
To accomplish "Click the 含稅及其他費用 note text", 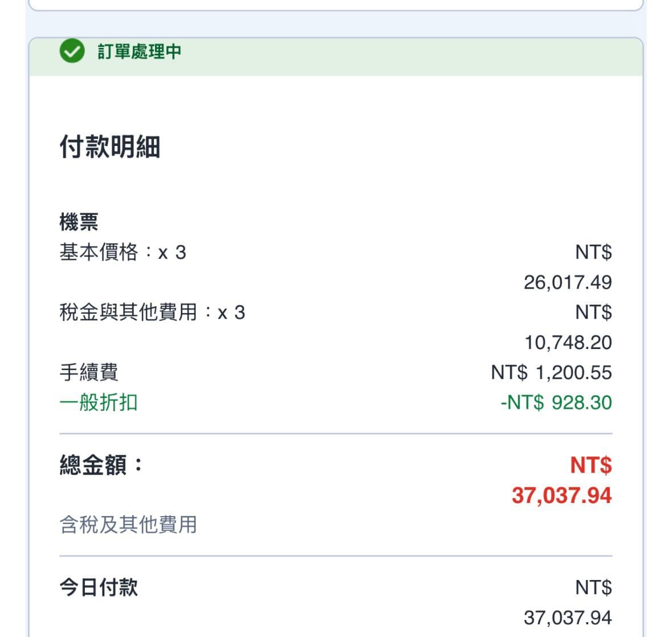I will click(128, 524).
